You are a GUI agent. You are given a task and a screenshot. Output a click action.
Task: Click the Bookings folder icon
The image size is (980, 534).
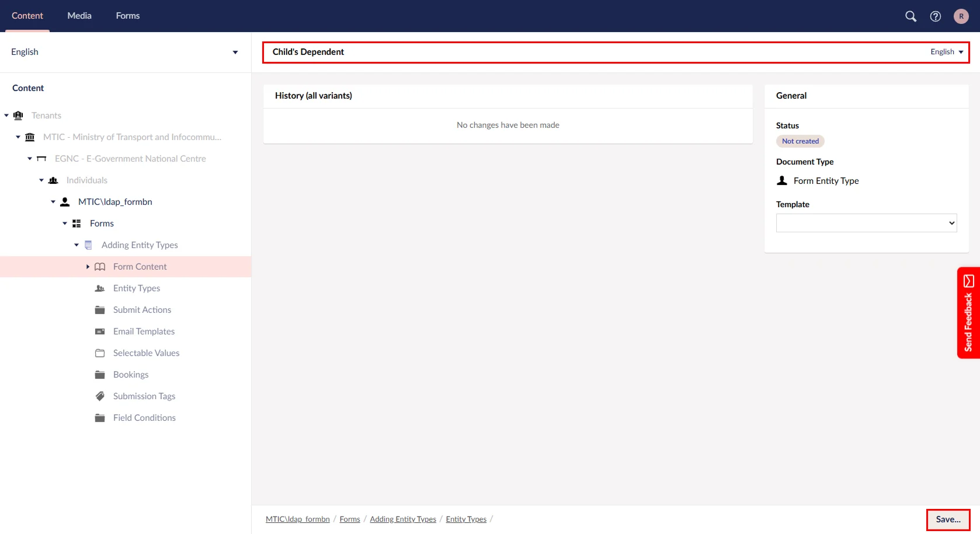coord(100,375)
